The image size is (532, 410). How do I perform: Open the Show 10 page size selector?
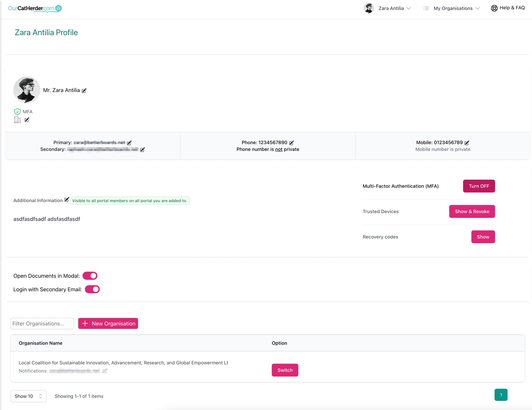(x=28, y=396)
